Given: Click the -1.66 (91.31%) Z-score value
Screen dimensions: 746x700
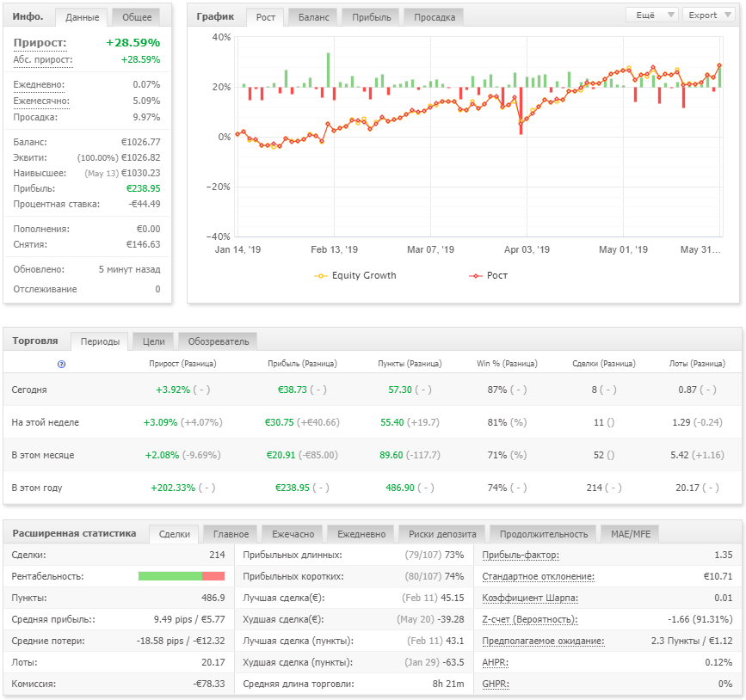Looking at the screenshot, I should (x=700, y=620).
